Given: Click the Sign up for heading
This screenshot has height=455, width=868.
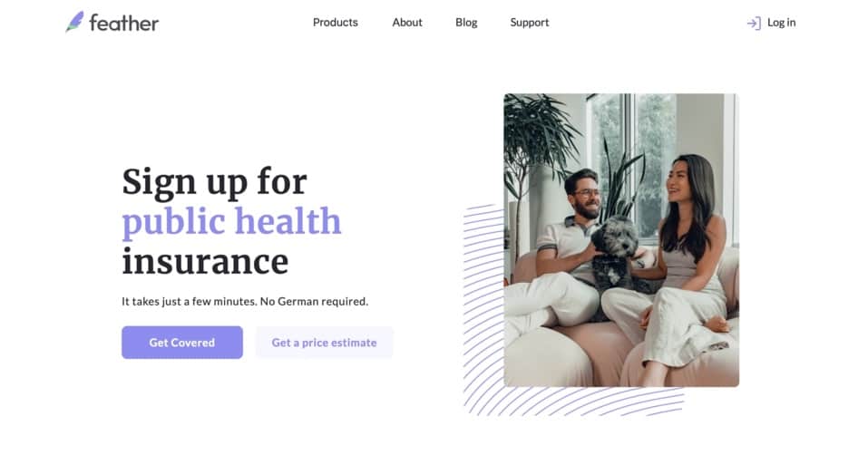Looking at the screenshot, I should click(214, 182).
